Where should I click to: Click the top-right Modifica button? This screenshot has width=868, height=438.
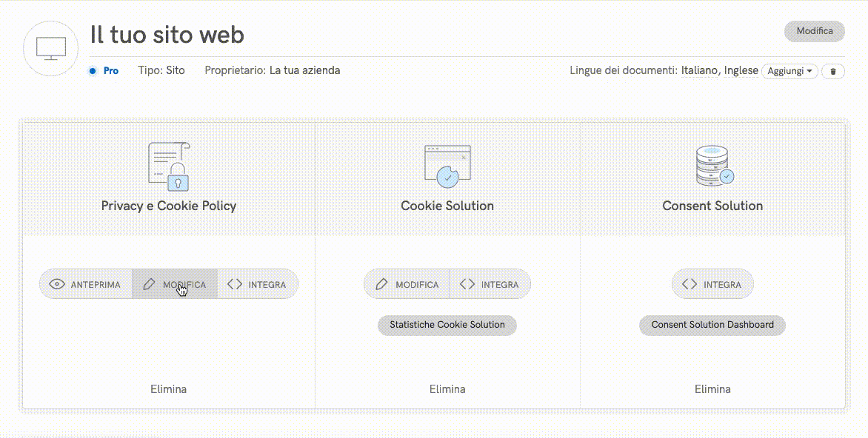814,31
